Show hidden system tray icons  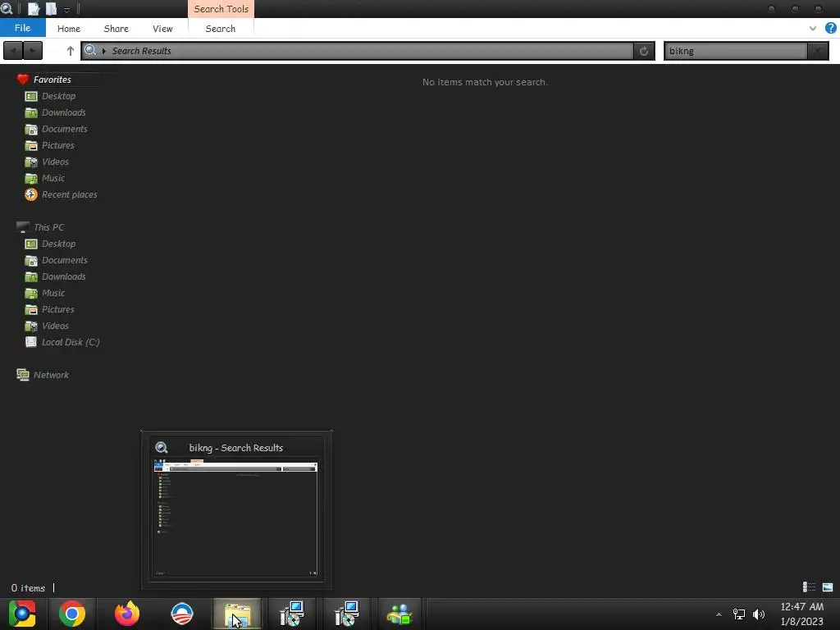719,614
